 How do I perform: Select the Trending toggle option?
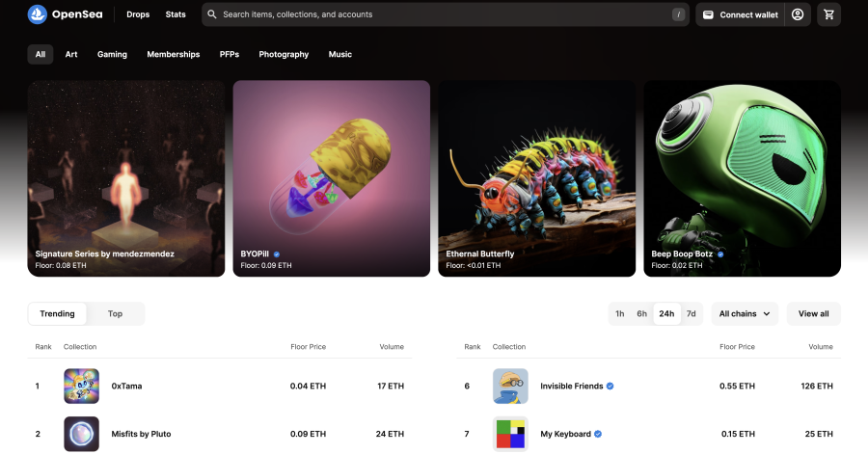tap(57, 313)
